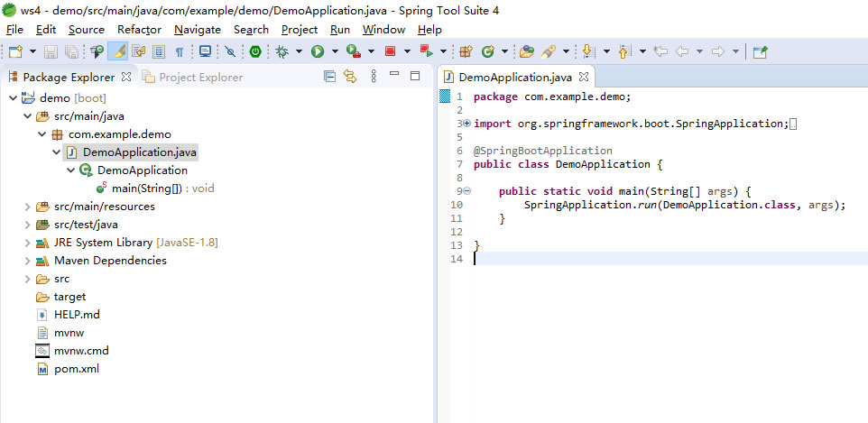Image resolution: width=868 pixels, height=423 pixels.
Task: Click the Debug bug icon
Action: [282, 52]
